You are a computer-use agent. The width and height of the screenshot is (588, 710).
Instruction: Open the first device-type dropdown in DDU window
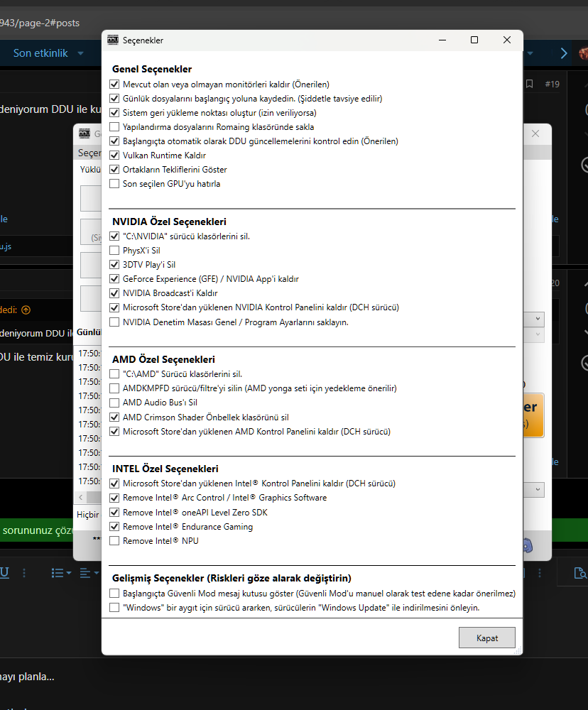533,319
